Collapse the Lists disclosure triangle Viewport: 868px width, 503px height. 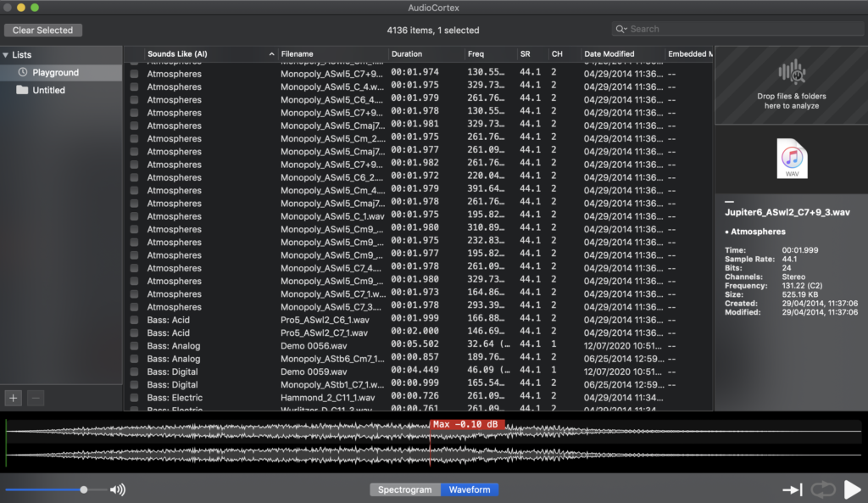(6, 55)
